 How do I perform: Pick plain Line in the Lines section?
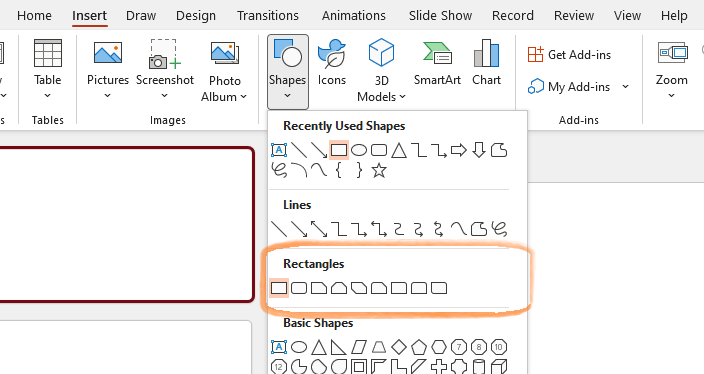[279, 229]
